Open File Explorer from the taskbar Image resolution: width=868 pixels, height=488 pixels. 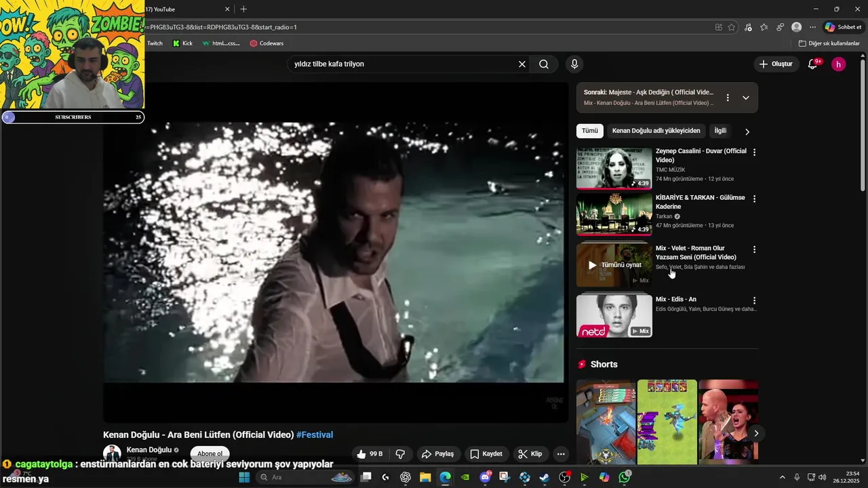point(425,477)
